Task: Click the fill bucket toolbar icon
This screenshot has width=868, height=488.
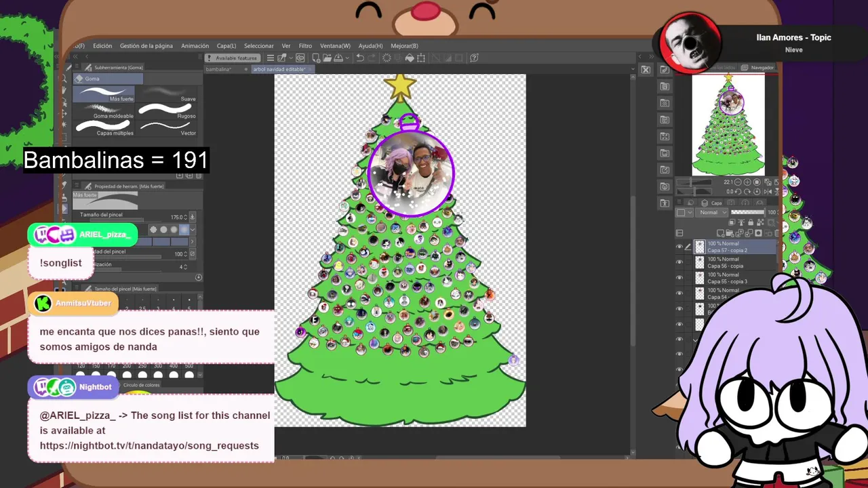Action: pyautogui.click(x=409, y=58)
